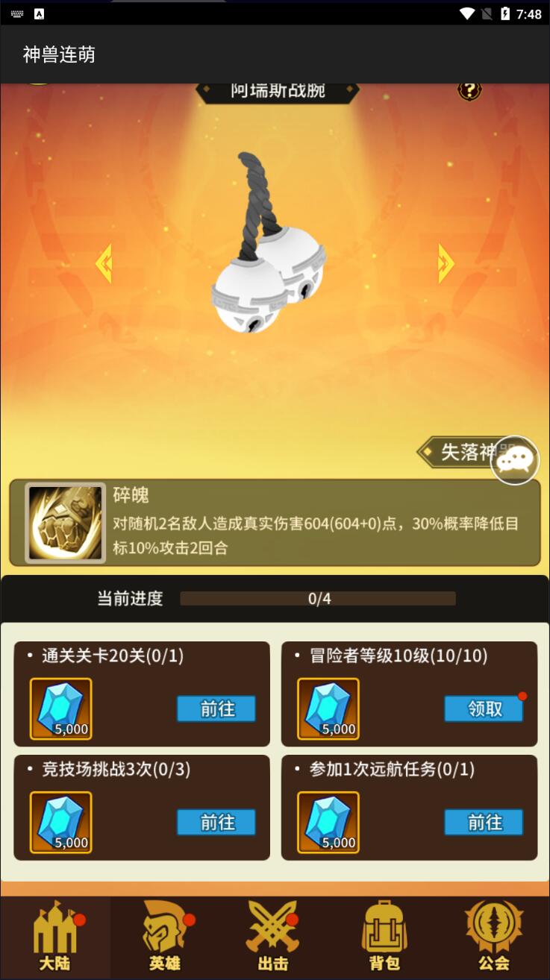Tap 前往 for 通关关卡20关 task
Viewport: 550px width, 980px height.
tap(216, 709)
